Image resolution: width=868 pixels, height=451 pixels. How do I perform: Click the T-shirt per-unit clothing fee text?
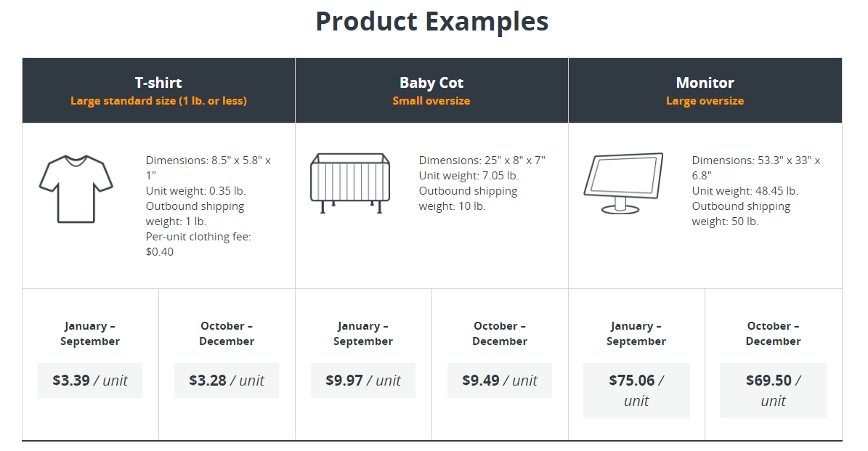[198, 244]
